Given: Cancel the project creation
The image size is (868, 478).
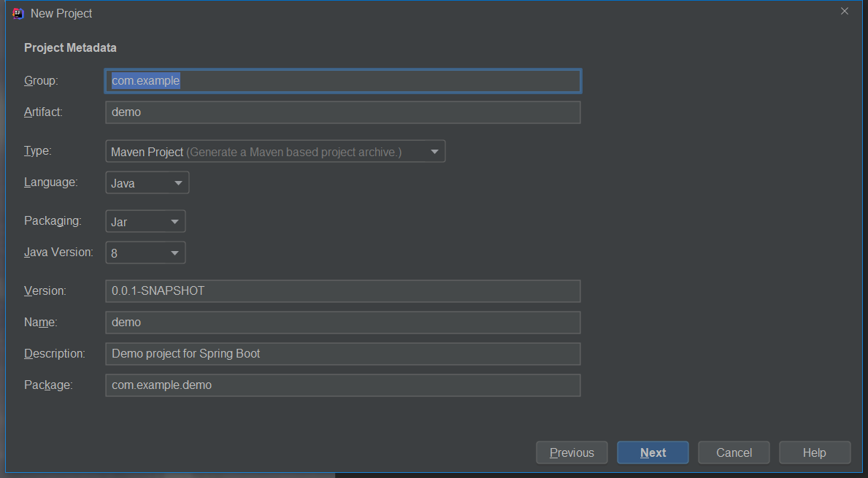Looking at the screenshot, I should pos(734,452).
